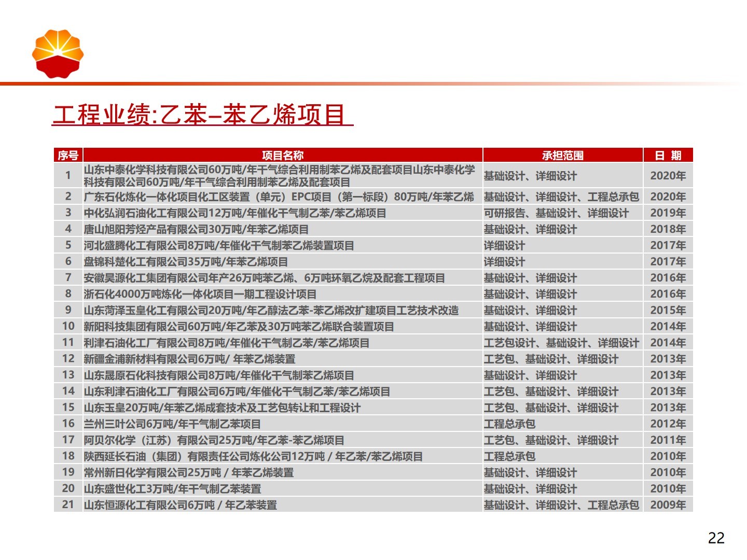Select the 山东中泰化学科技 project name cell
The height and width of the screenshot is (560, 747).
coord(283,176)
